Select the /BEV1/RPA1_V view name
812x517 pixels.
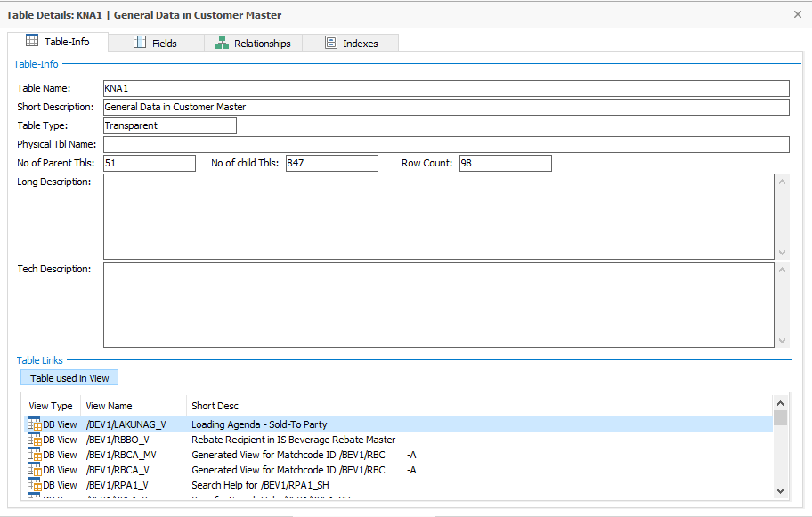[x=117, y=484]
